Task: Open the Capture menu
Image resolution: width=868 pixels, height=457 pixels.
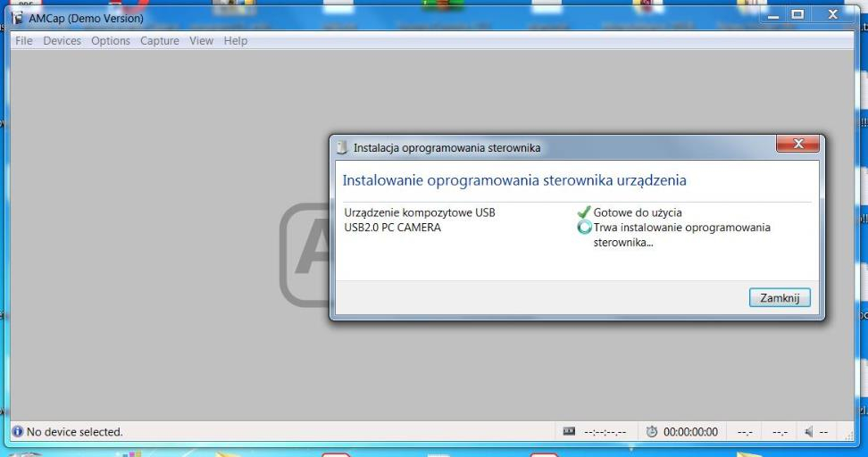Action: (160, 41)
